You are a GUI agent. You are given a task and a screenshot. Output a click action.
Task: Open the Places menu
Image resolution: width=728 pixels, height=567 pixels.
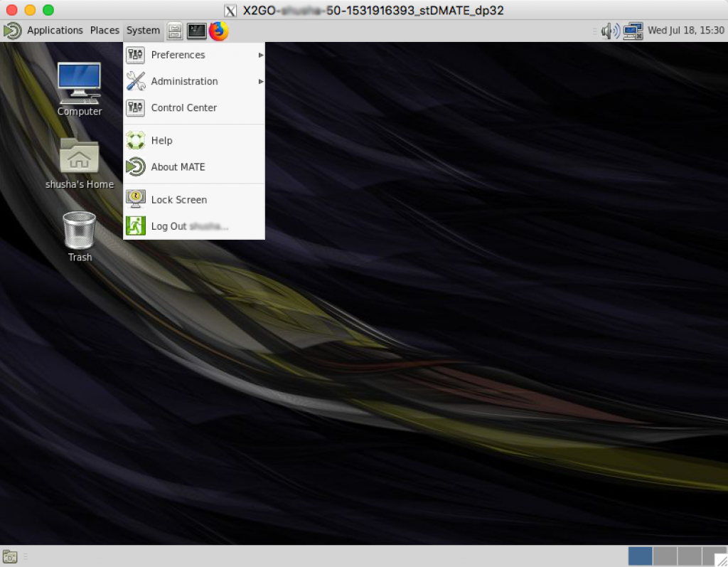(x=105, y=31)
